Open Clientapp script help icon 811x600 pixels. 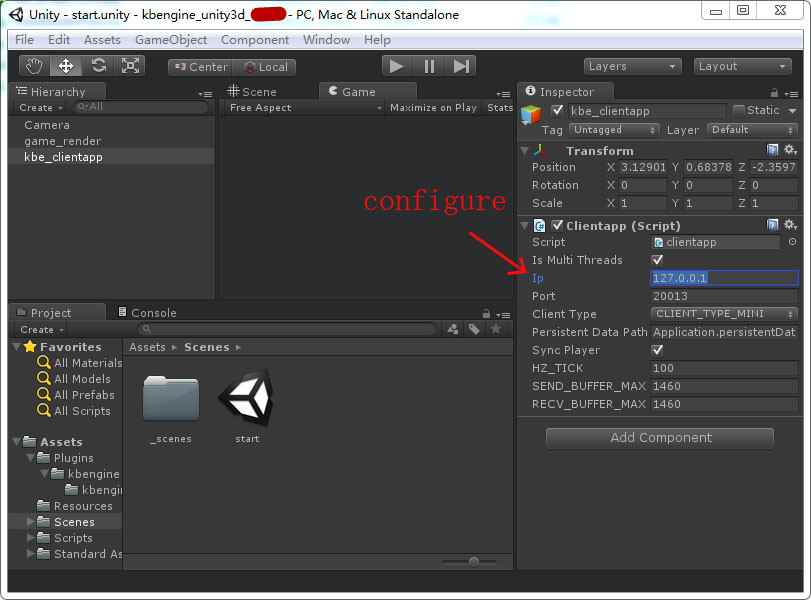pos(772,224)
